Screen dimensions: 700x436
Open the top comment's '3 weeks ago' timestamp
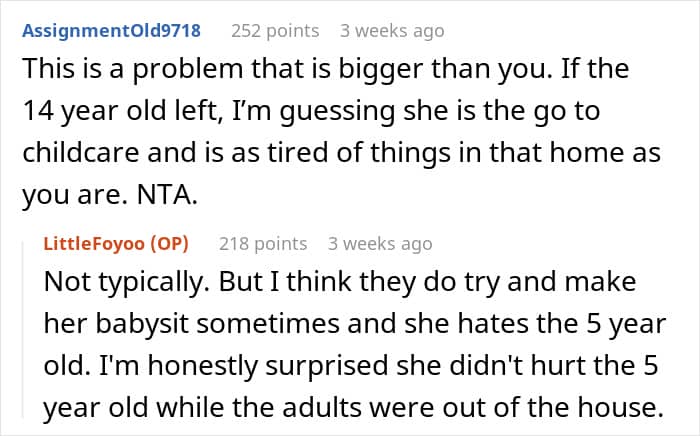392,31
